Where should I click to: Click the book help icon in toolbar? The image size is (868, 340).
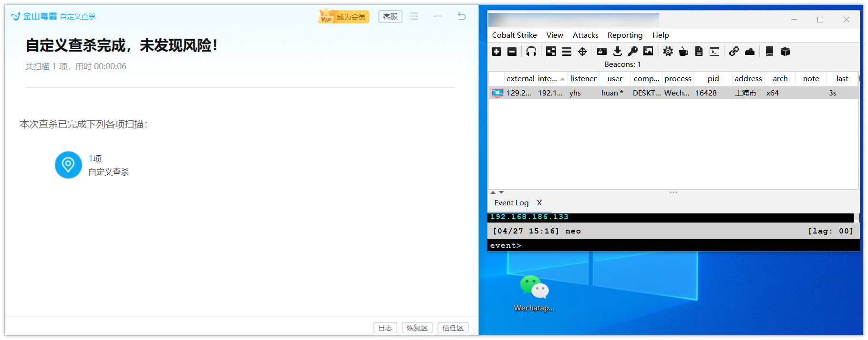coord(769,52)
